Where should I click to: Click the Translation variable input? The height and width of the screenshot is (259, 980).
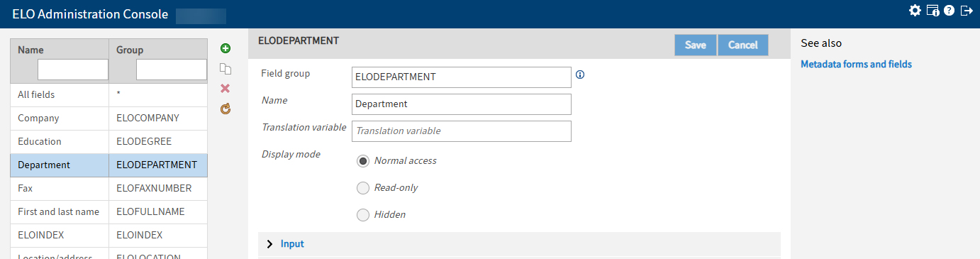pos(462,131)
